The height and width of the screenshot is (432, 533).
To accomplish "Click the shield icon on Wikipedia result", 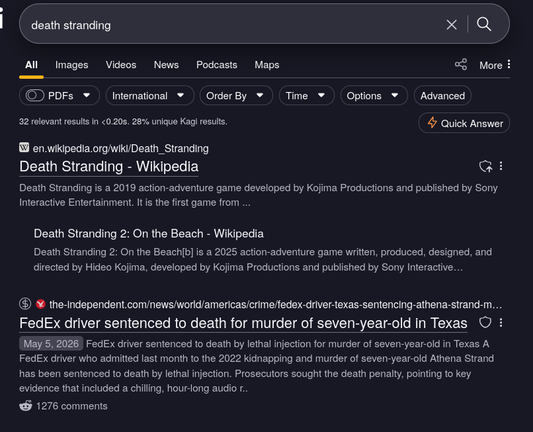I will [x=485, y=166].
